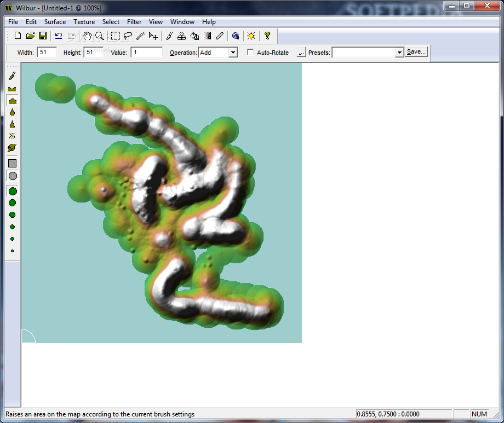This screenshot has height=423, width=504.
Task: Open the View menu
Action: [156, 22]
